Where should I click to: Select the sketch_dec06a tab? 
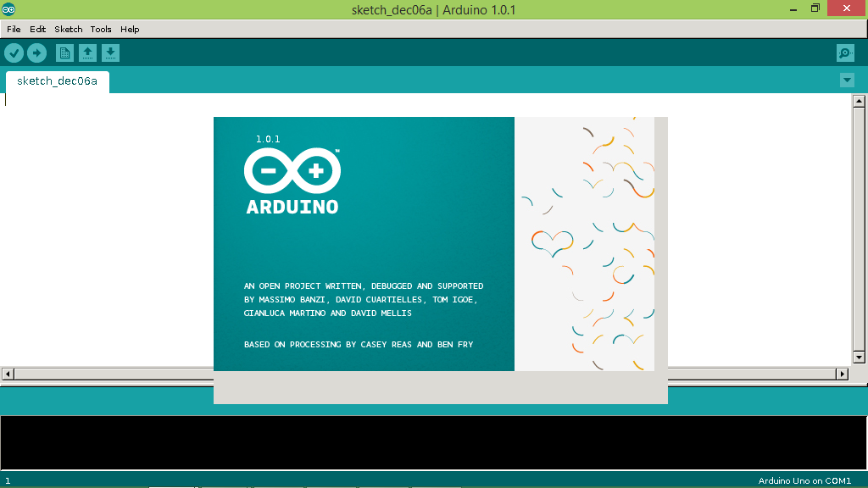point(57,81)
